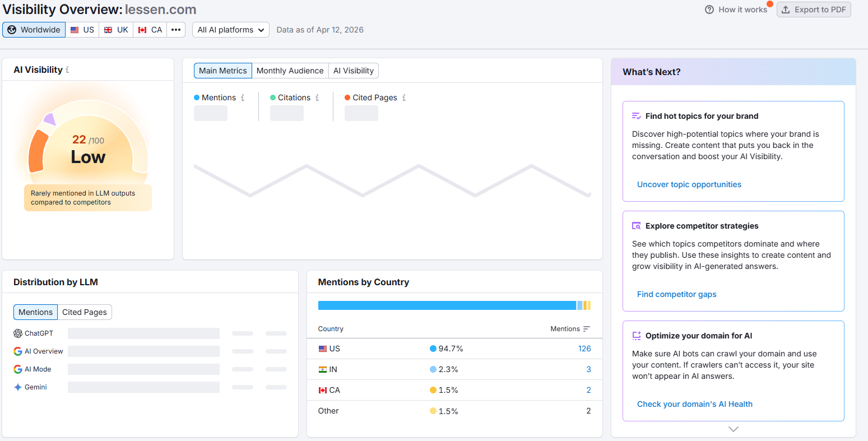Viewport: 868px width, 441px height.
Task: Click the AI Mode icon in the LLM list
Action: [x=17, y=369]
